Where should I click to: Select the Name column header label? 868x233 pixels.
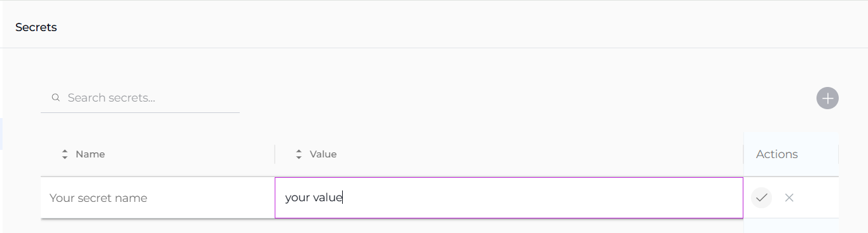click(90, 154)
